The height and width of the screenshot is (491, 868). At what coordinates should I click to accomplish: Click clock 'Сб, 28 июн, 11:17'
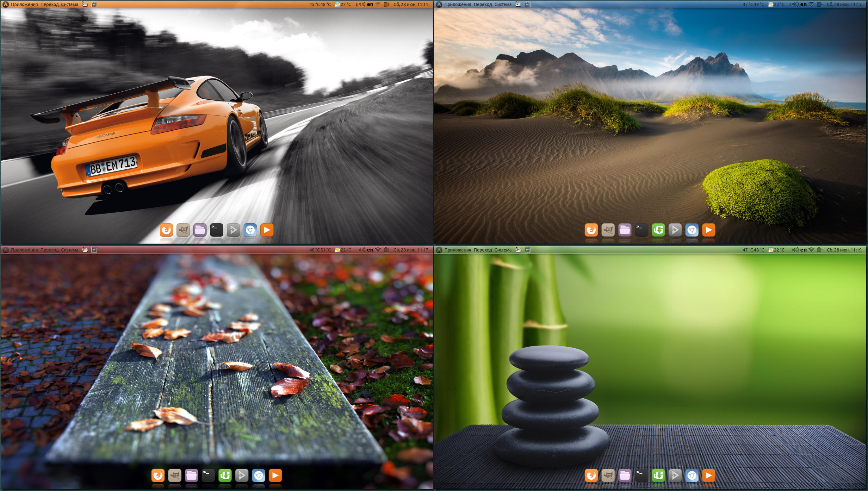click(411, 250)
